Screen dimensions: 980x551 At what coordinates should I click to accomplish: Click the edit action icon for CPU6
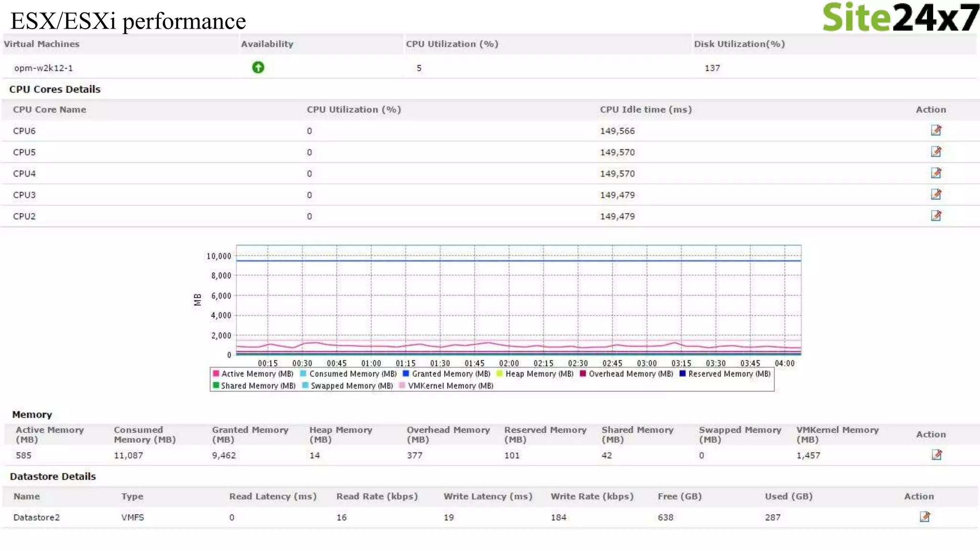936,130
